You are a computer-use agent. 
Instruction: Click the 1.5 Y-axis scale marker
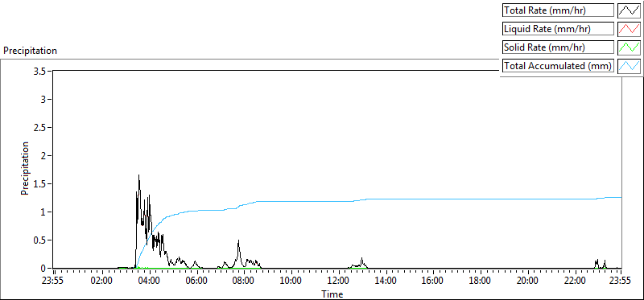(40, 184)
